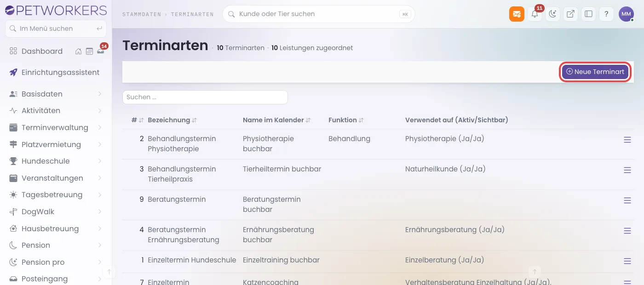Click the Pension moon icon

coord(13,245)
